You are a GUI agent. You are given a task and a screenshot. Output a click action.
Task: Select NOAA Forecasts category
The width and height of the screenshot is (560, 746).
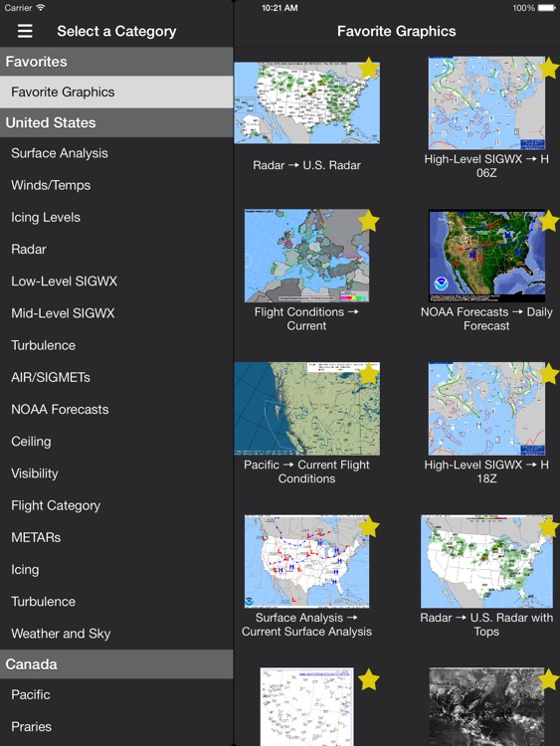[116, 409]
